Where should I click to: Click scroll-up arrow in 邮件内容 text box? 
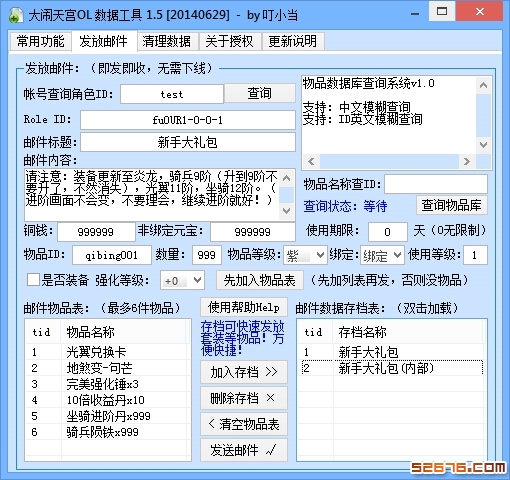point(286,178)
